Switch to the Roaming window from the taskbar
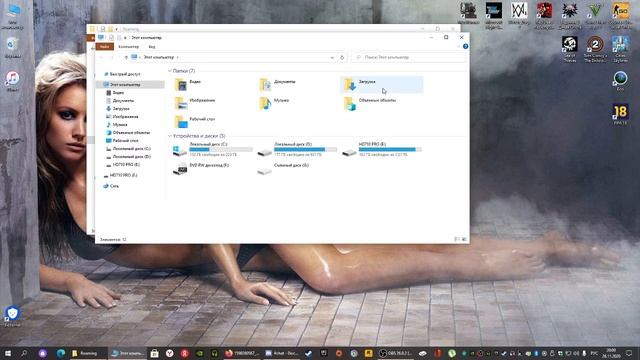Viewport: 640px width, 360px height. click(85, 353)
